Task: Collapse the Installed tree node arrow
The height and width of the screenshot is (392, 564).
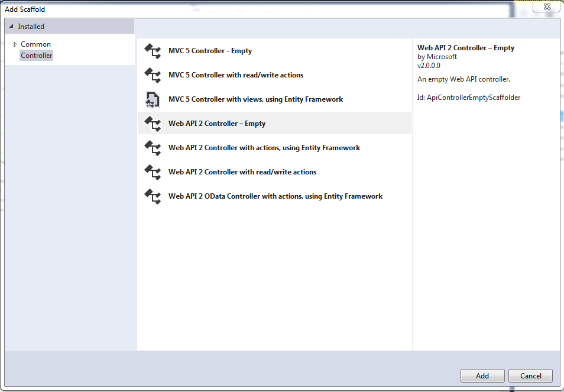Action: click(11, 26)
